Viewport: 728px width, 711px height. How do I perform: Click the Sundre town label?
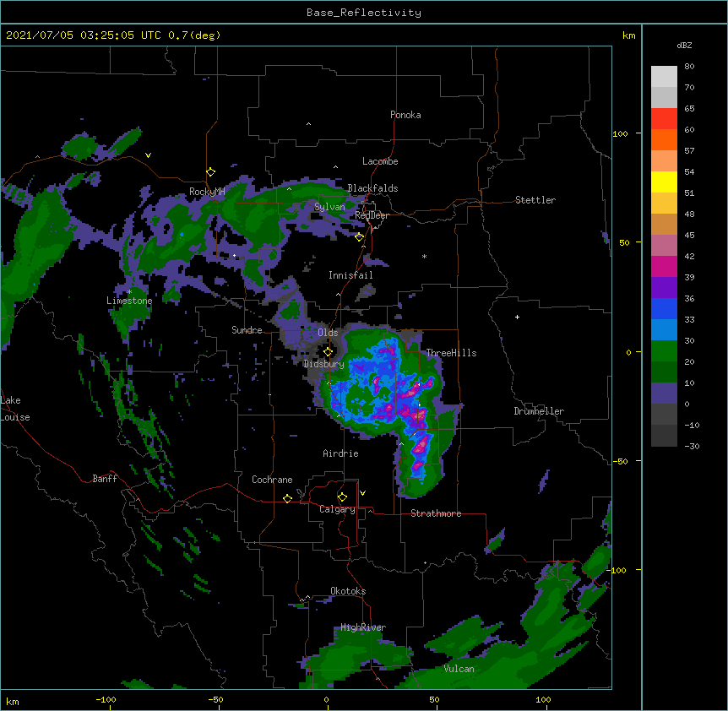click(x=247, y=330)
